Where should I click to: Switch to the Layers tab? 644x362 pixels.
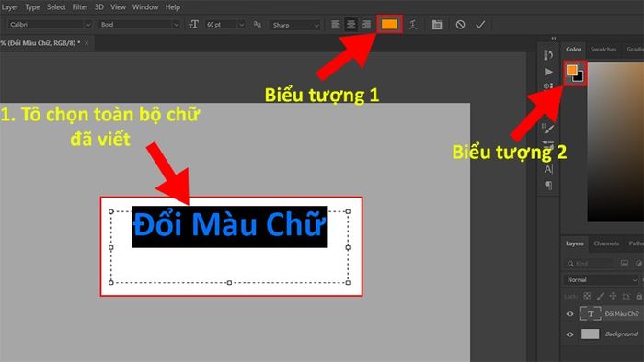575,243
